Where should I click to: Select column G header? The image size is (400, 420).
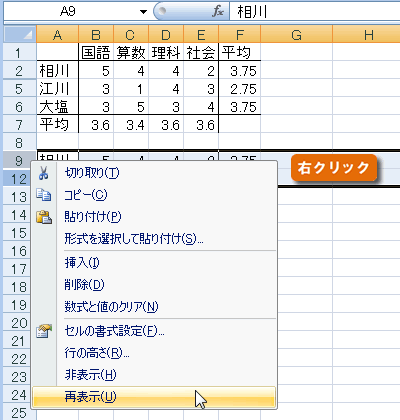(x=296, y=34)
